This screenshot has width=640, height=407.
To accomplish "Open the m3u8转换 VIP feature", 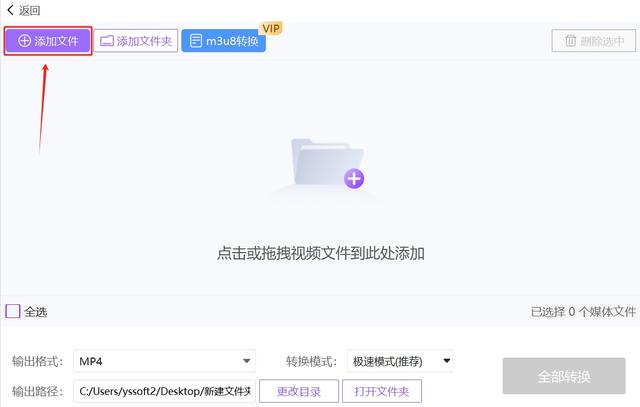I will (x=223, y=41).
